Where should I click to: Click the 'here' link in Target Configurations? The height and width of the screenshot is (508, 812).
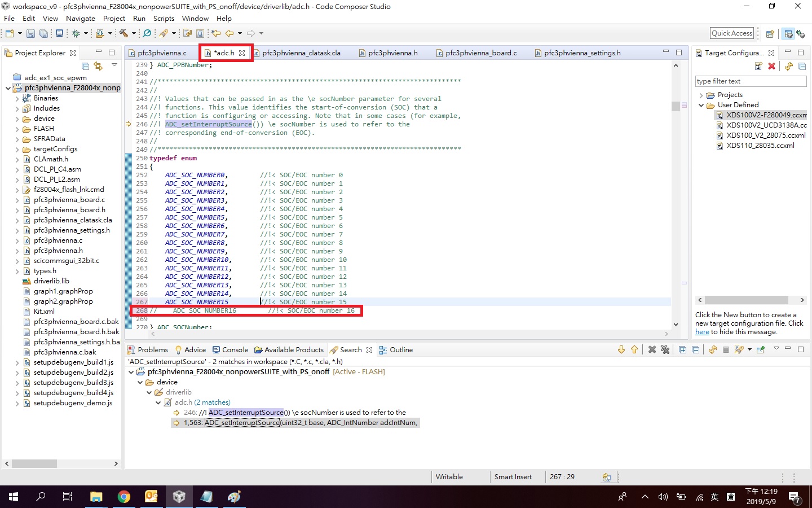(x=702, y=332)
